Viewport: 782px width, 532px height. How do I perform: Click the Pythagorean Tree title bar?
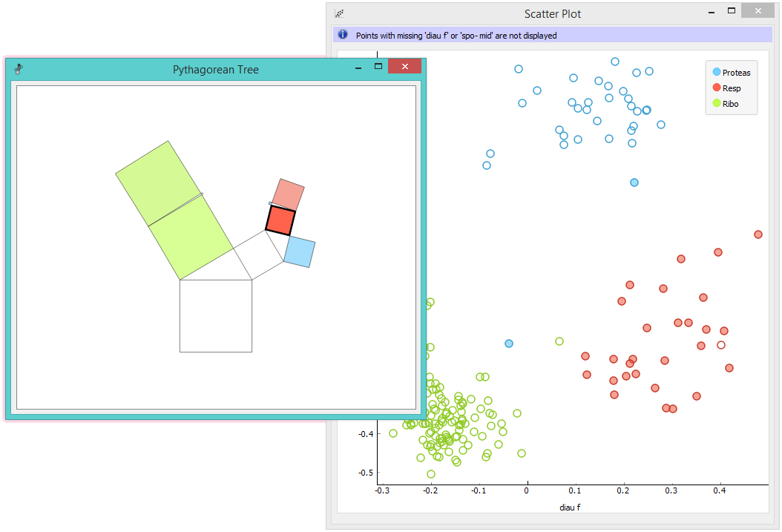[x=215, y=69]
